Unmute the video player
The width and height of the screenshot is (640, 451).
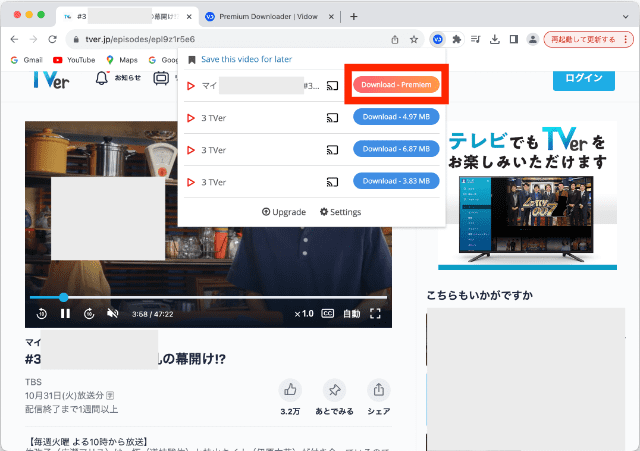pyautogui.click(x=112, y=313)
